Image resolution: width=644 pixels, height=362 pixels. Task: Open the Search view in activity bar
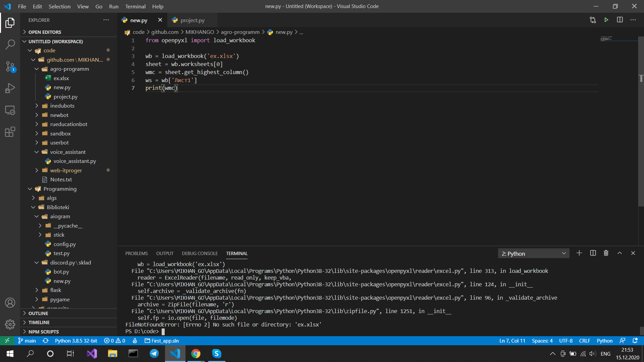10,44
